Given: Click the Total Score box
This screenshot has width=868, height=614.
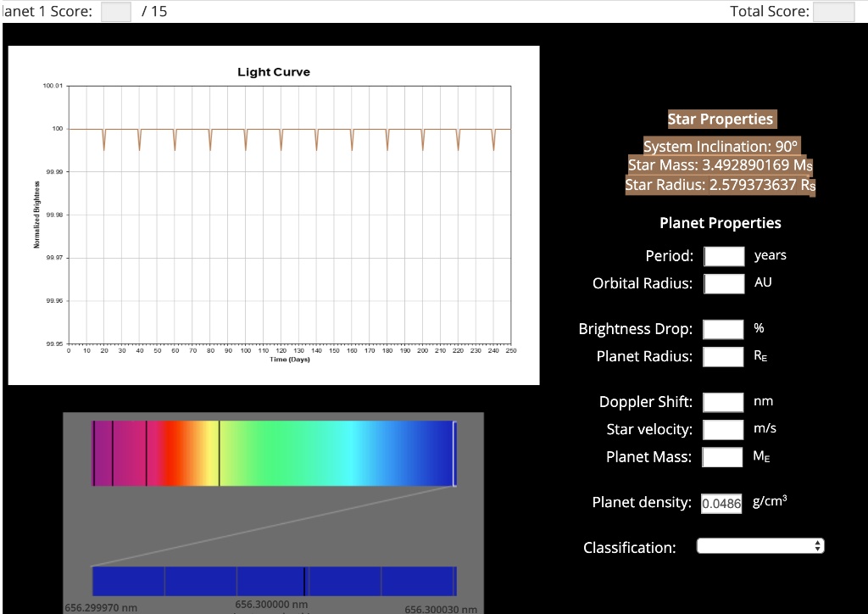Looking at the screenshot, I should (x=834, y=11).
